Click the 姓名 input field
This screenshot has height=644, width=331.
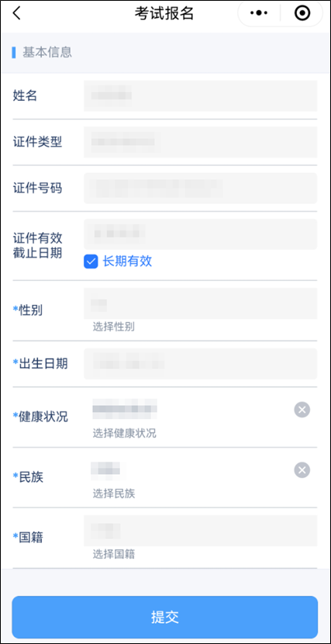click(200, 95)
